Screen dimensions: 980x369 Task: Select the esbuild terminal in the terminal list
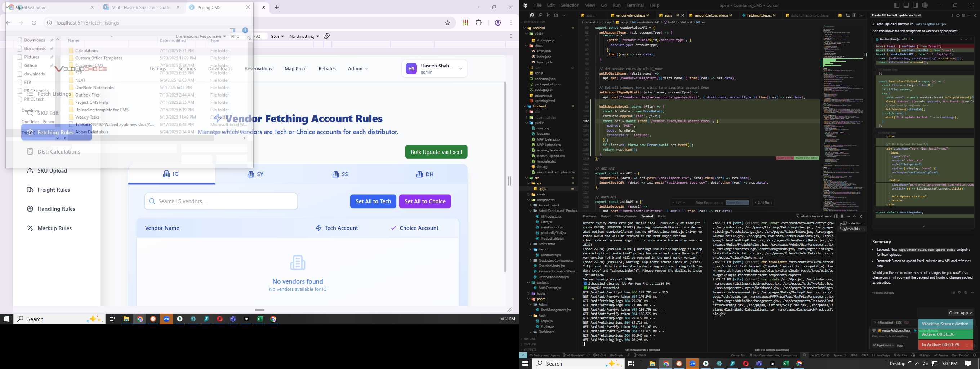[851, 229]
